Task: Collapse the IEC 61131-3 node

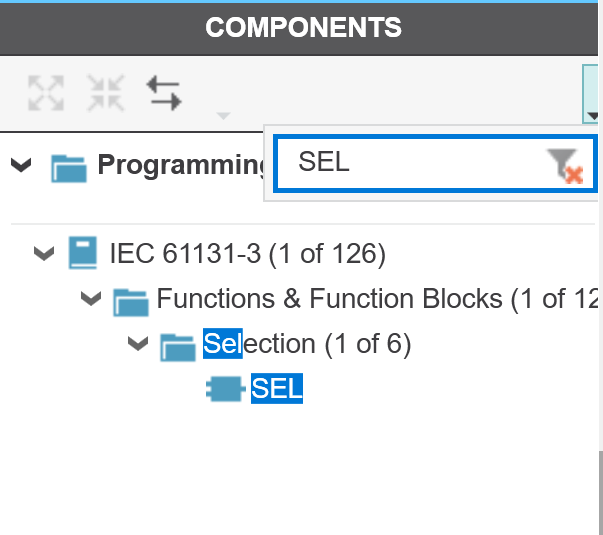Action: coord(43,253)
